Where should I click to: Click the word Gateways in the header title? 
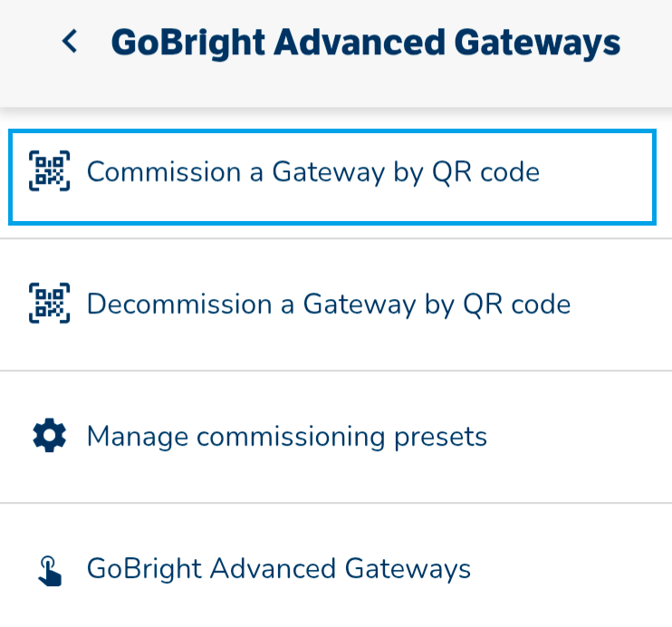pos(537,43)
